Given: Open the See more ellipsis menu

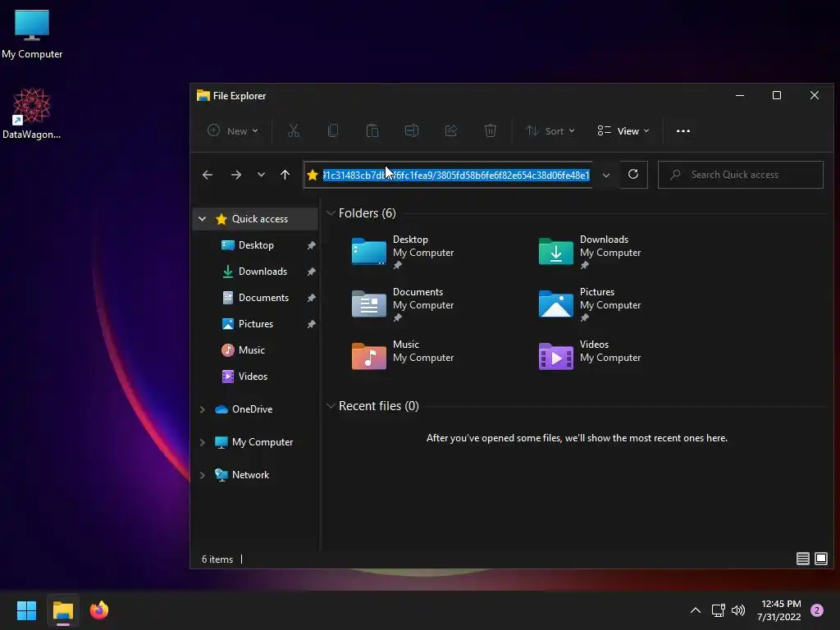Looking at the screenshot, I should click(x=683, y=130).
